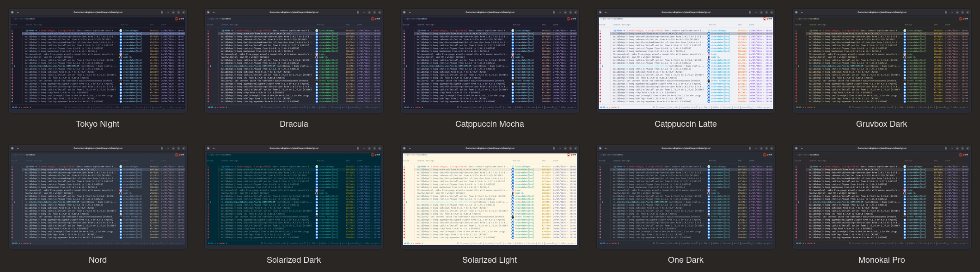Click the terminal icon at the left of the Catppuccin Latte title bar
The height and width of the screenshot is (272, 980).
(600, 12)
